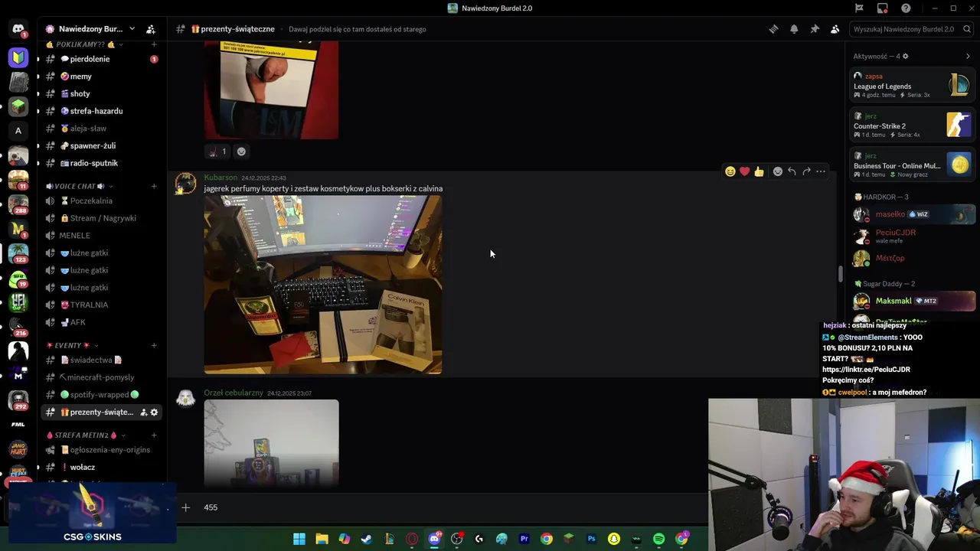
Task: Open the inbox flag icon in title bar
Action: point(859,8)
